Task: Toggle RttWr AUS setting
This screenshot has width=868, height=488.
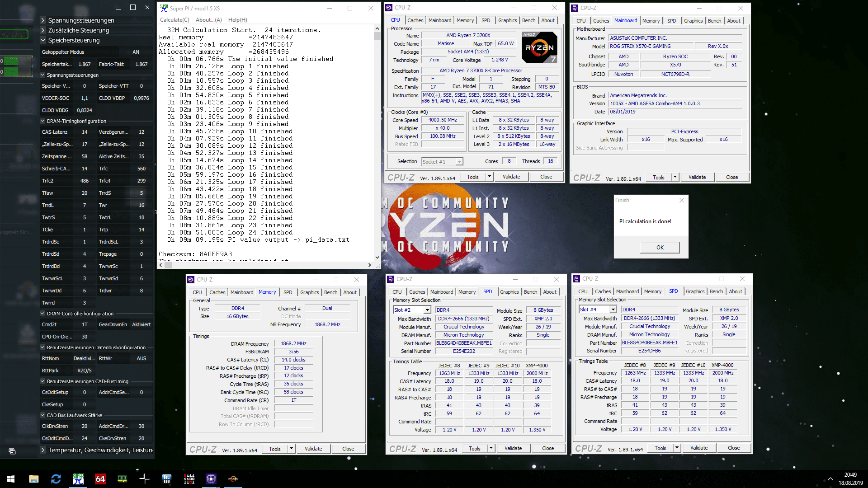Action: point(141,358)
